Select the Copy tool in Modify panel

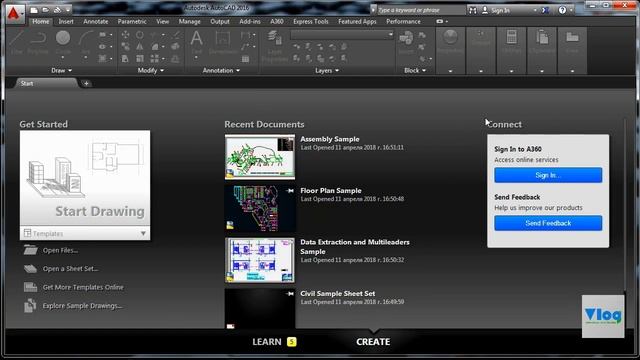click(125, 47)
